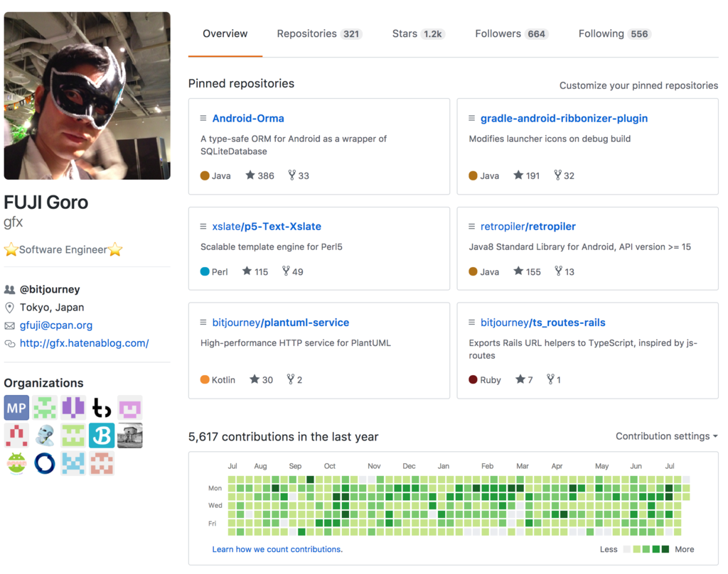Open the Contribution settings dropdown
Screen dimensions: 728x574
point(667,436)
